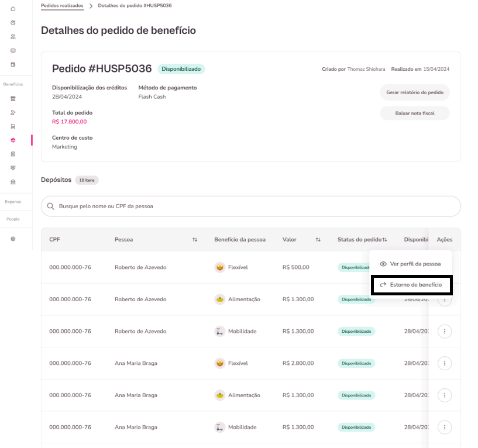Click the Gerar relatório do pedido button
This screenshot has height=448, width=478.
(x=415, y=92)
